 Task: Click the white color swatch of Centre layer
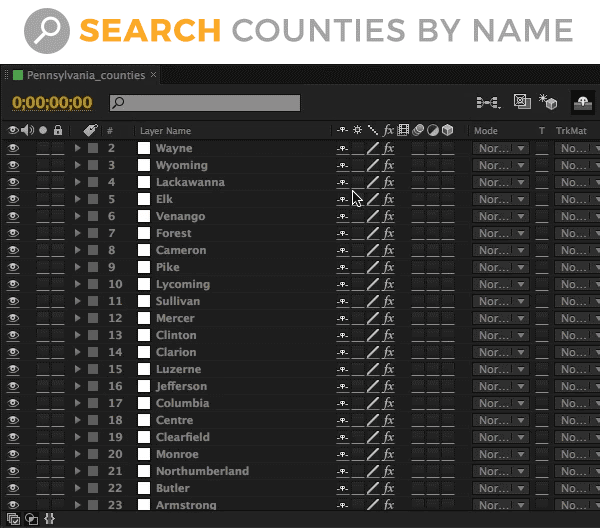pos(144,420)
